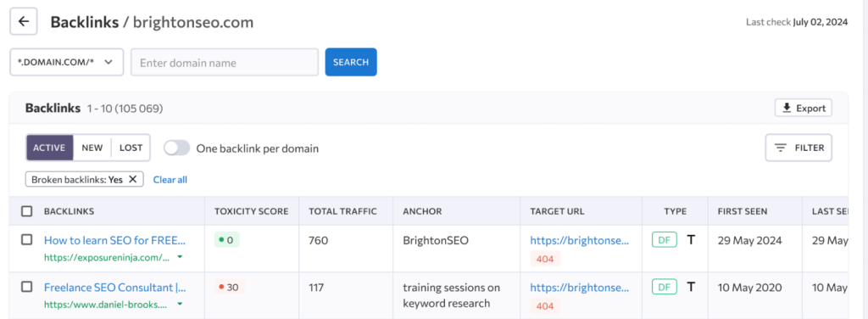
Task: Expand the exposureninja.com URL dropdown arrow
Action: (x=180, y=257)
